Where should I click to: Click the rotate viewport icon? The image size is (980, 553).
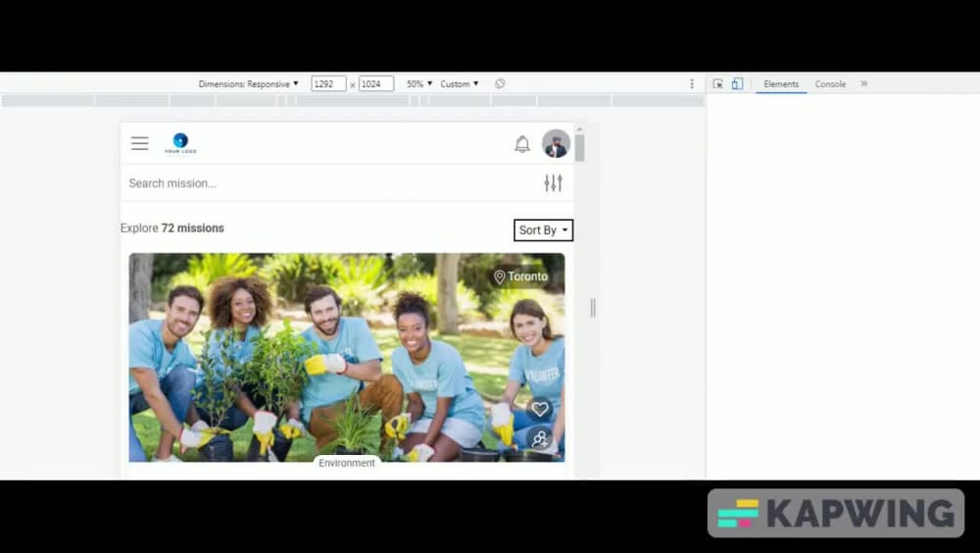500,83
